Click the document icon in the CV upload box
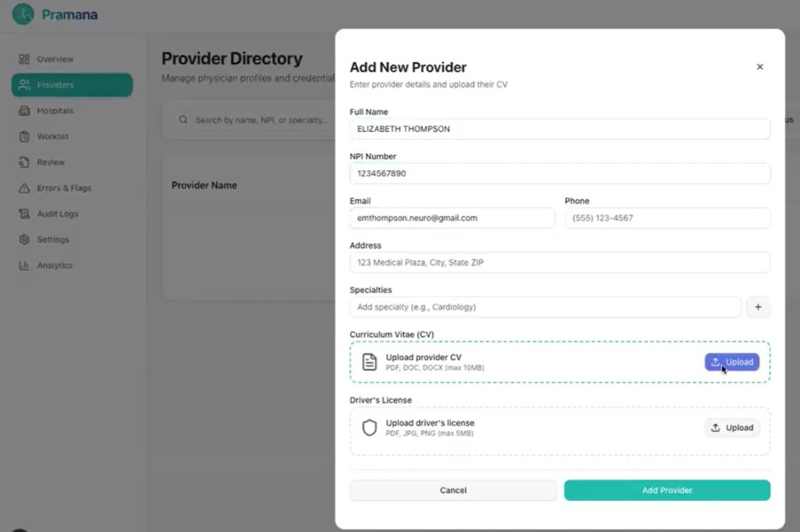800x532 pixels. 370,361
